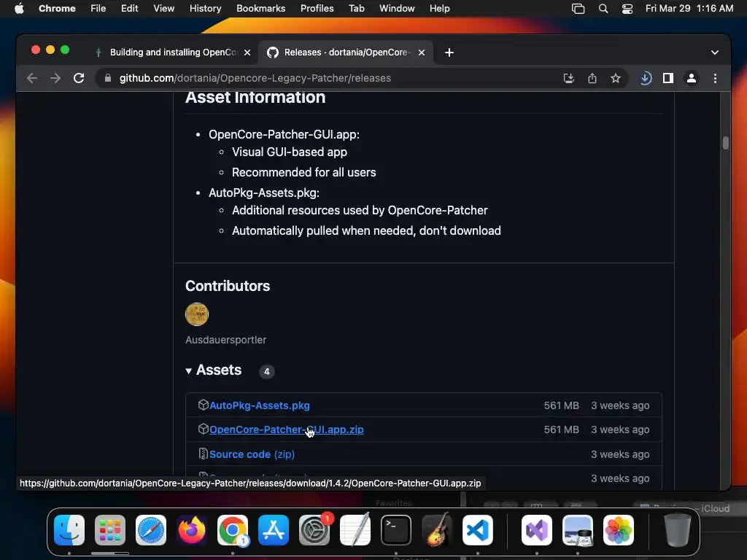747x560 pixels.
Task: Download AutoPkg-Assets.pkg
Action: pos(259,405)
